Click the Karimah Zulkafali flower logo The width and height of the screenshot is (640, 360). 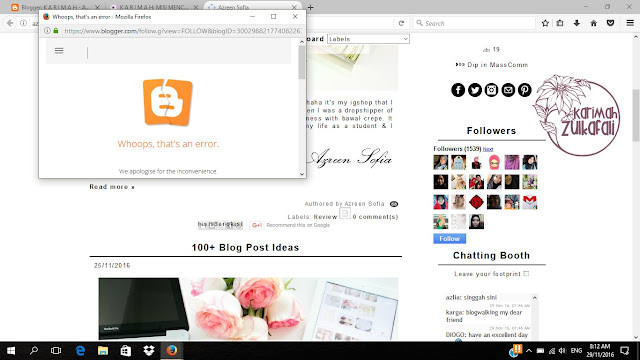[577, 115]
